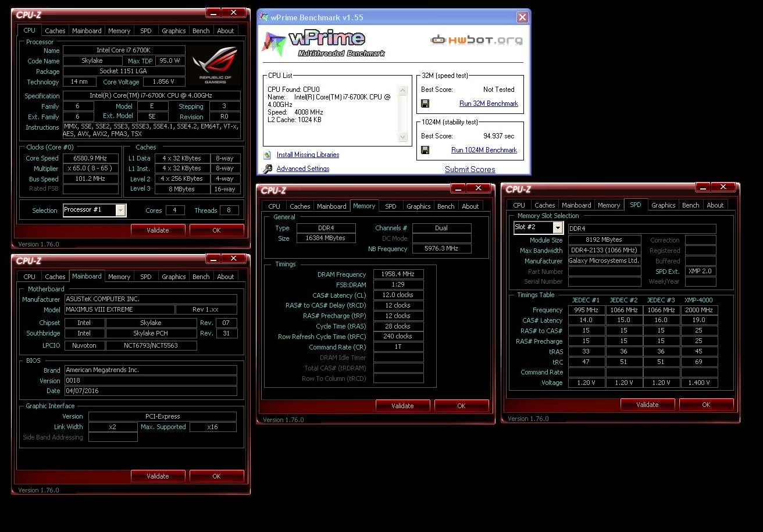Click the Command Rate 1T value
This screenshot has height=532, width=763.
(x=398, y=347)
